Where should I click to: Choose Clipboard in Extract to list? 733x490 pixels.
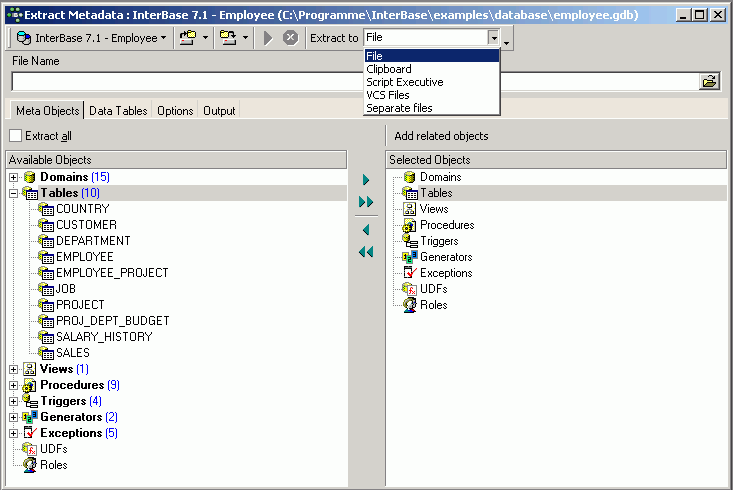(431, 69)
